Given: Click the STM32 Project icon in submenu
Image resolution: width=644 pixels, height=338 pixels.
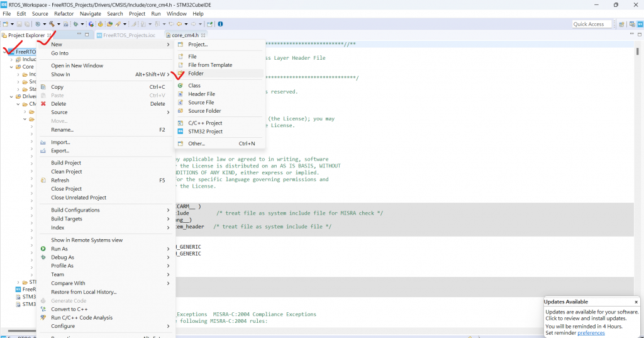Looking at the screenshot, I should tap(180, 132).
